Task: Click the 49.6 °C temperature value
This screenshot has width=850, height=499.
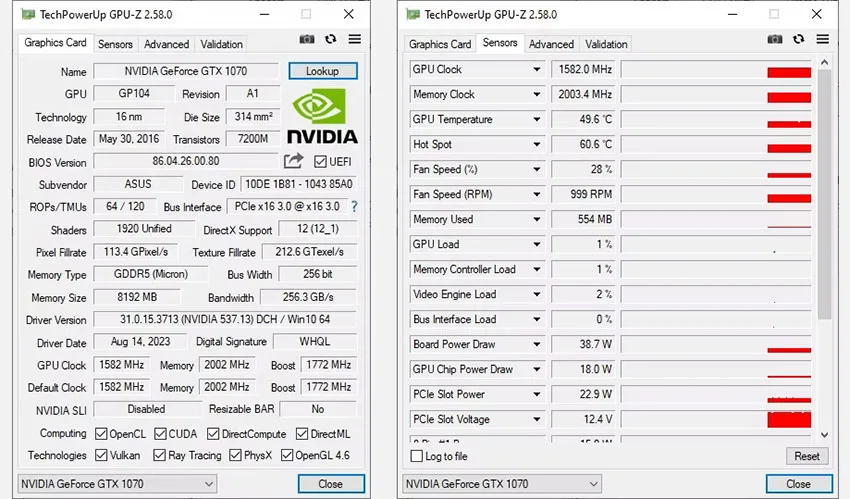Action: (x=583, y=119)
